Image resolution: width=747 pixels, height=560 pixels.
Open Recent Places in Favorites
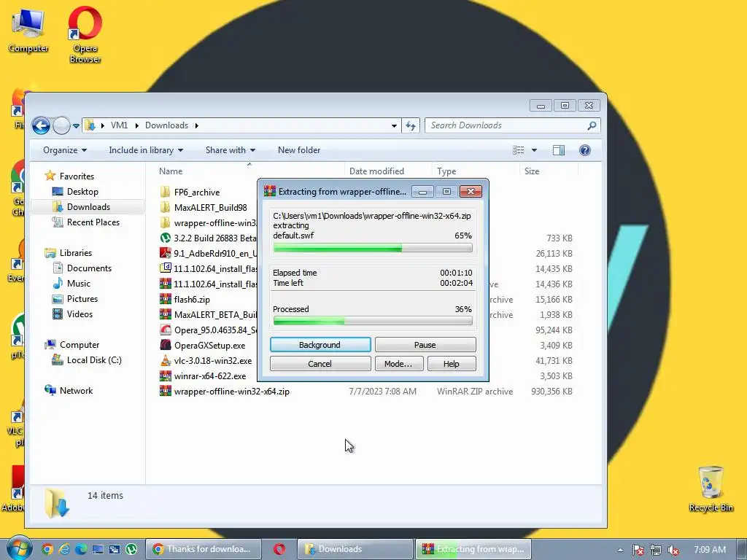93,222
